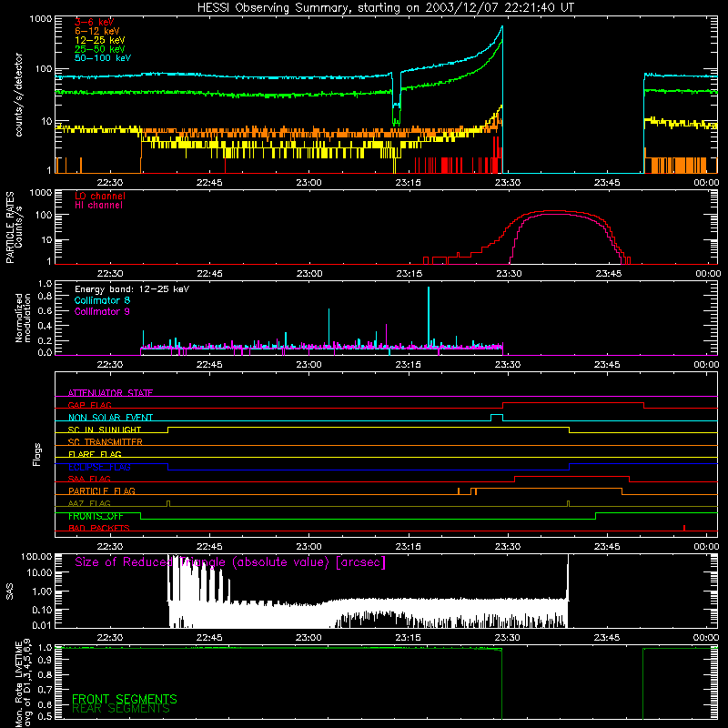Viewport: 728px width, 728px height.
Task: Click the LO channel legend label
Action: pos(100,196)
